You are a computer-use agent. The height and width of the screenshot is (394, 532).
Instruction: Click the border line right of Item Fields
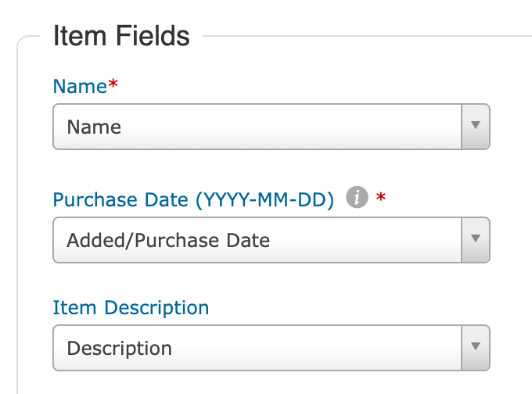pyautogui.click(x=368, y=36)
